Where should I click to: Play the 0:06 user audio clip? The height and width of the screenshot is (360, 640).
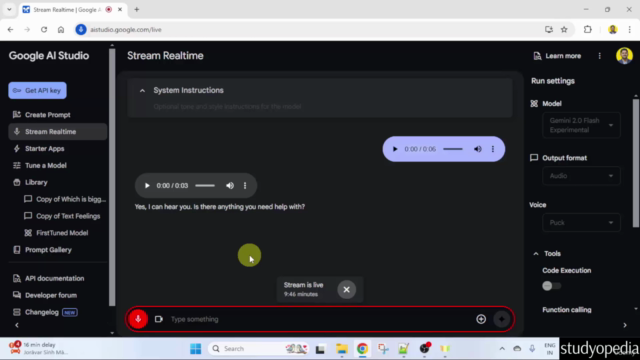(x=395, y=149)
